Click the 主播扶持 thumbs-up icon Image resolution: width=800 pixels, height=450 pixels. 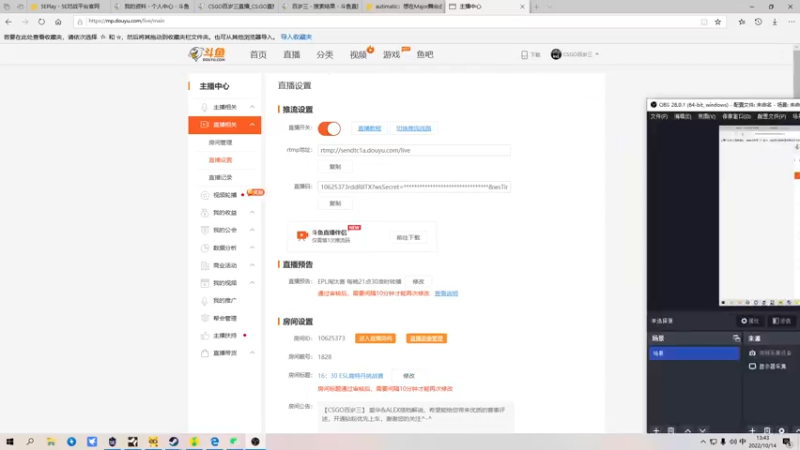(205, 336)
